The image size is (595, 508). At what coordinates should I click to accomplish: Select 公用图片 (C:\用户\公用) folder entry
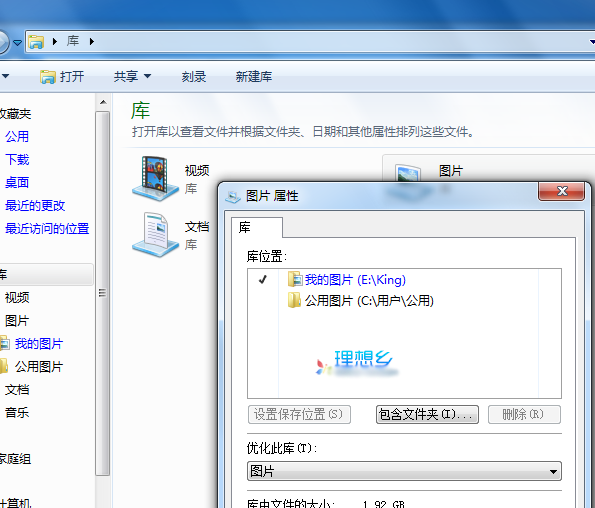coord(360,301)
